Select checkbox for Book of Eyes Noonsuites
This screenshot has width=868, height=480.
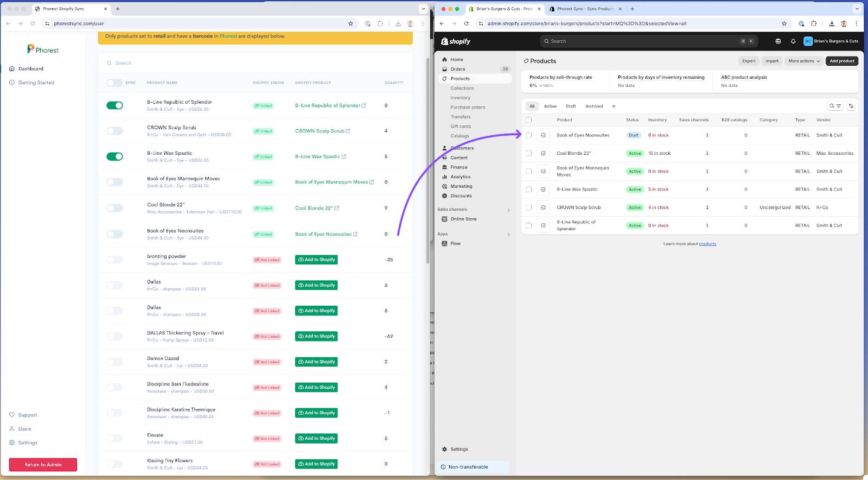coord(529,135)
